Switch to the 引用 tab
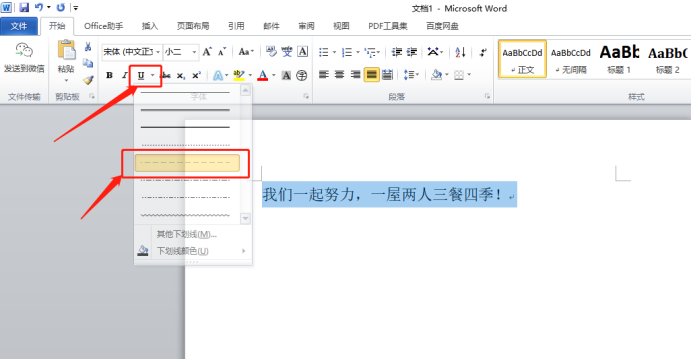692x360 pixels. pyautogui.click(x=236, y=26)
